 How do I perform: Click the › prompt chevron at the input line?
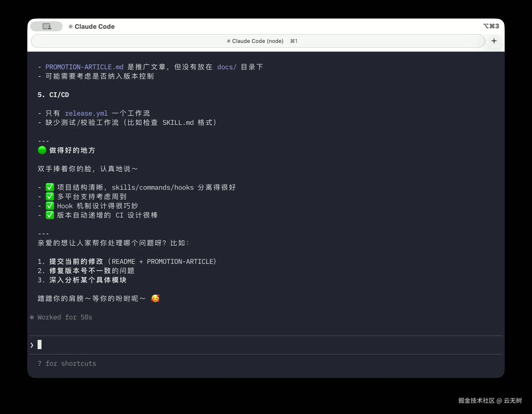[x=31, y=345]
